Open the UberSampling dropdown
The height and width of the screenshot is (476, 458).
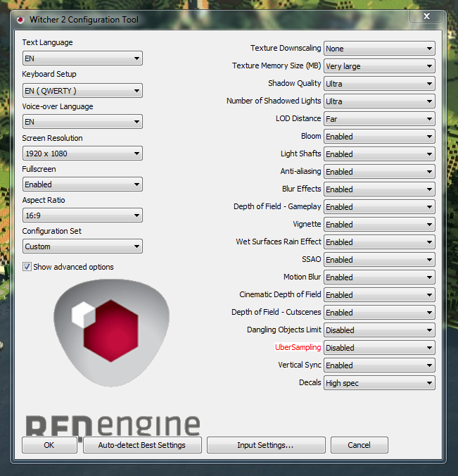(x=379, y=348)
